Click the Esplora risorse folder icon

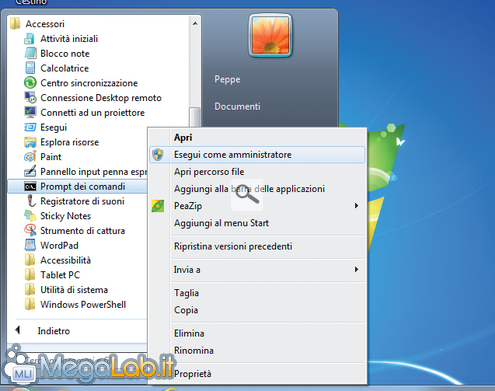point(30,142)
